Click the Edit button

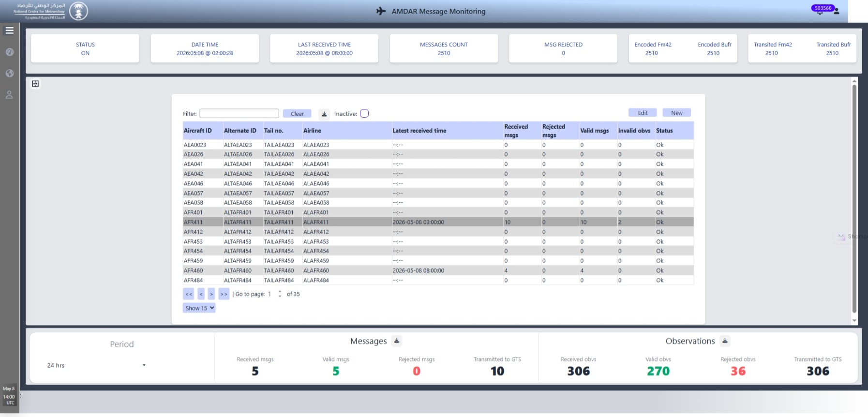point(643,113)
